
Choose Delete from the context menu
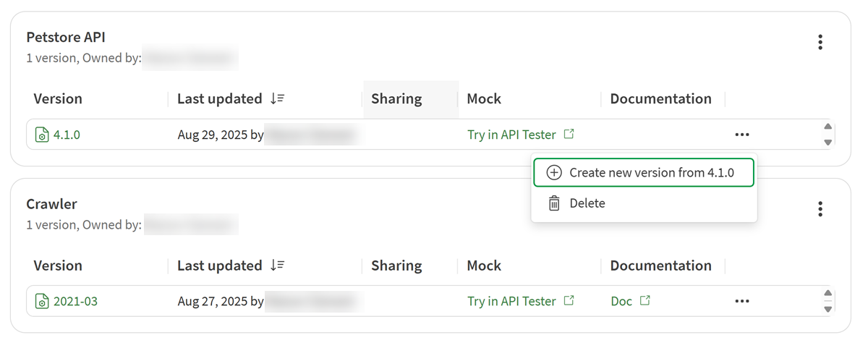587,203
